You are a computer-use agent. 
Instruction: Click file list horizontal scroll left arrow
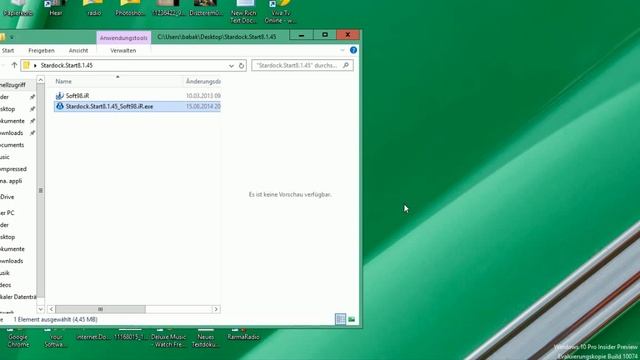(x=51, y=309)
